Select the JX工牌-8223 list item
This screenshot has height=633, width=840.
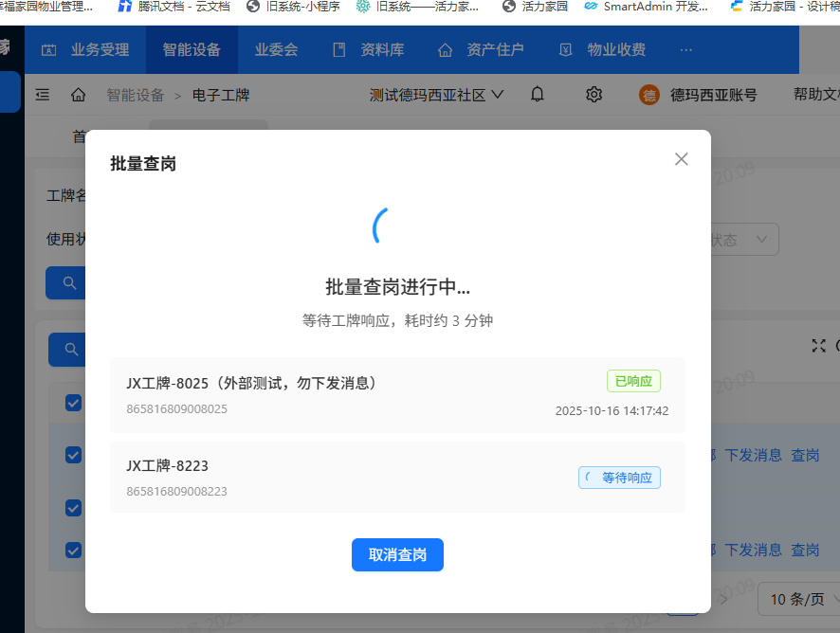coord(397,477)
